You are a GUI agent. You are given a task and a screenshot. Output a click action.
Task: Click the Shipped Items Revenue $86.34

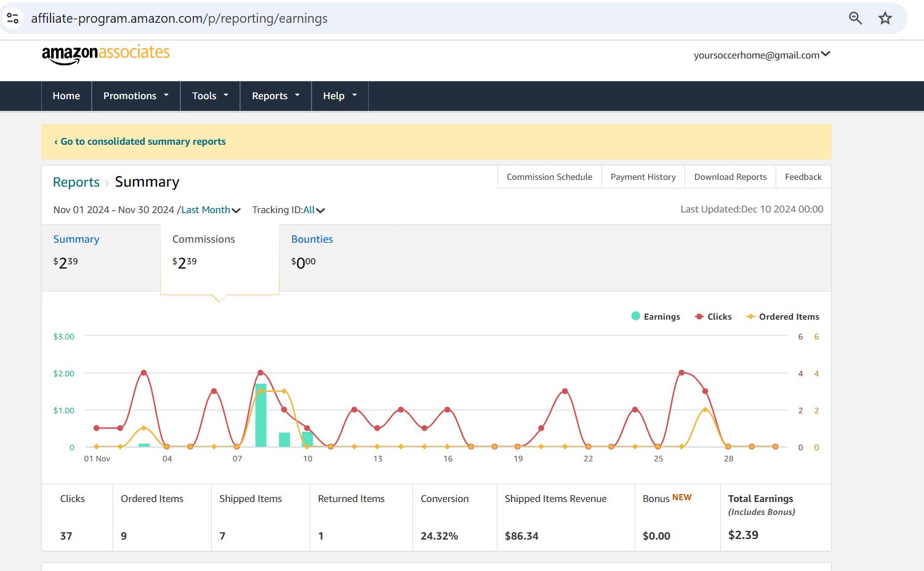pos(521,536)
